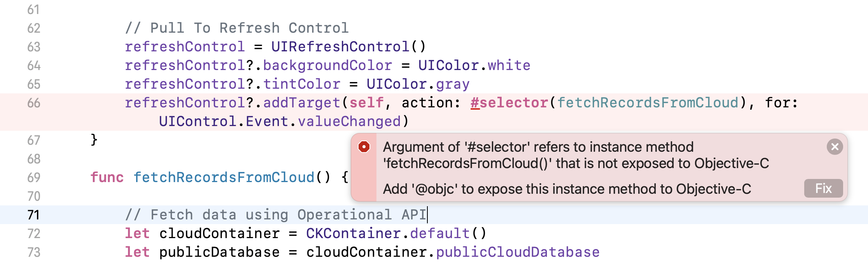Viewport: 868px width, 263px height.
Task: Click line number 63 to set breakpoint
Action: tap(33, 46)
